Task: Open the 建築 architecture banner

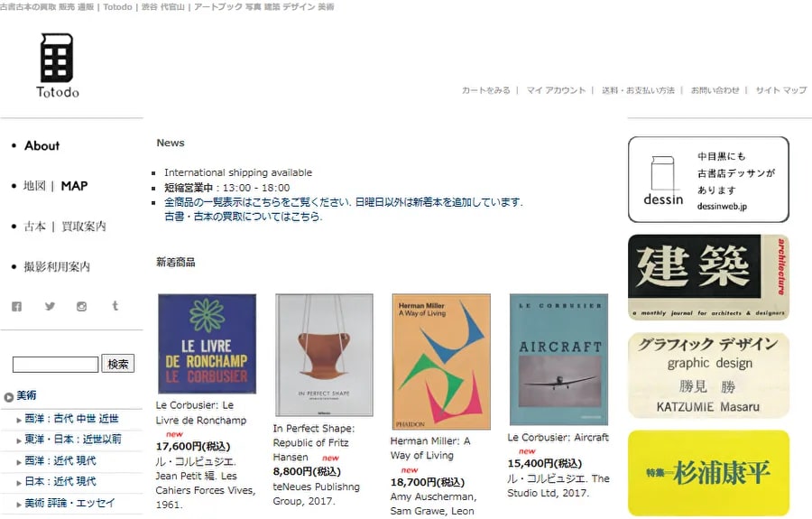Action: click(708, 277)
